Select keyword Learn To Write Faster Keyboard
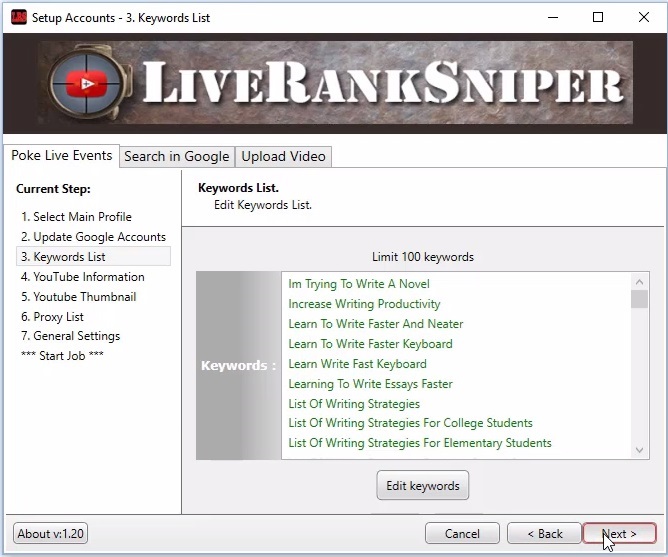The height and width of the screenshot is (557, 668). pyautogui.click(x=370, y=344)
